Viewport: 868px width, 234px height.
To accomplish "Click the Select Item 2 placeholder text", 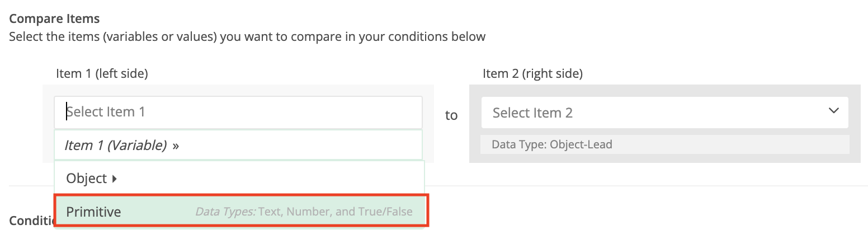I will [x=532, y=113].
